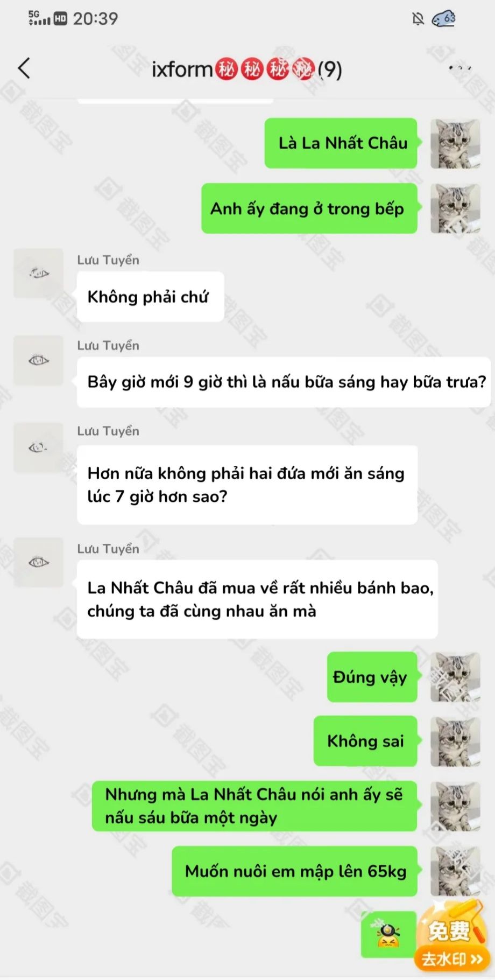
Task: Tap the group title ixform (9)
Action: pos(247,69)
